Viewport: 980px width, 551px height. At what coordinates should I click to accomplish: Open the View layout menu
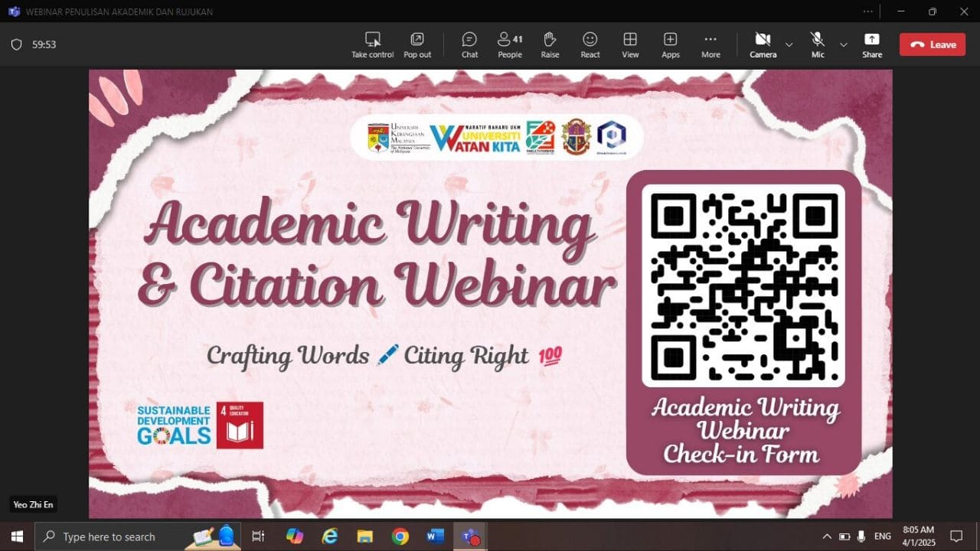630,44
